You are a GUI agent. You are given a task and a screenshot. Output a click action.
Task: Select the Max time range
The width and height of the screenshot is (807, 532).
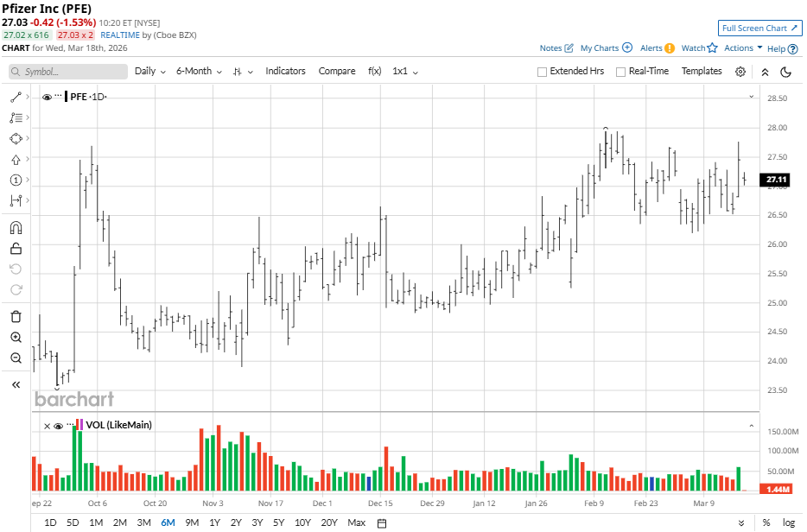tap(356, 522)
